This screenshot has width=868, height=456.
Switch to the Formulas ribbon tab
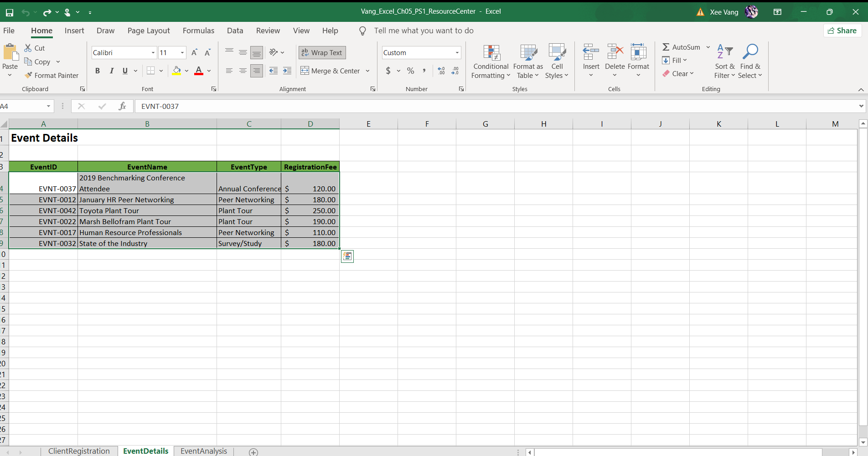click(198, 31)
